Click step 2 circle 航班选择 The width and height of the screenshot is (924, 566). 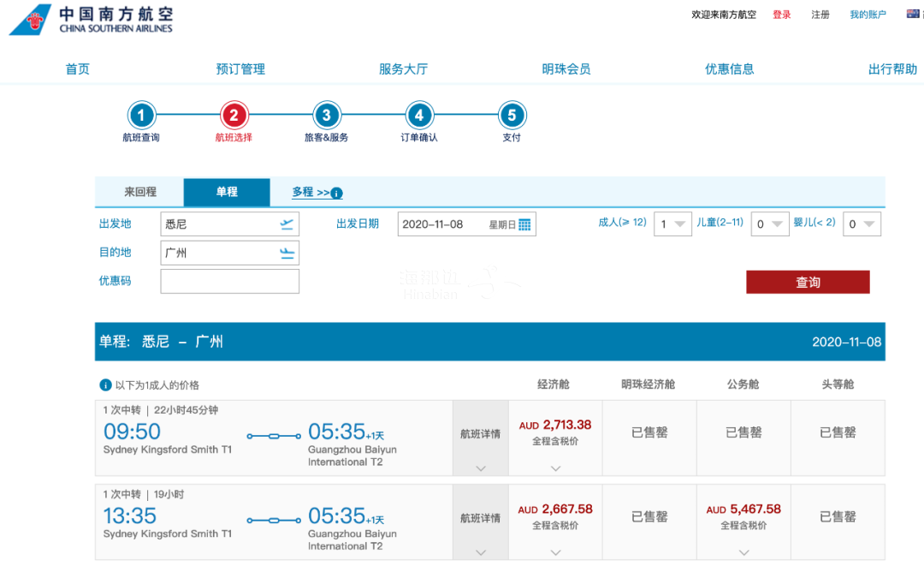click(234, 115)
